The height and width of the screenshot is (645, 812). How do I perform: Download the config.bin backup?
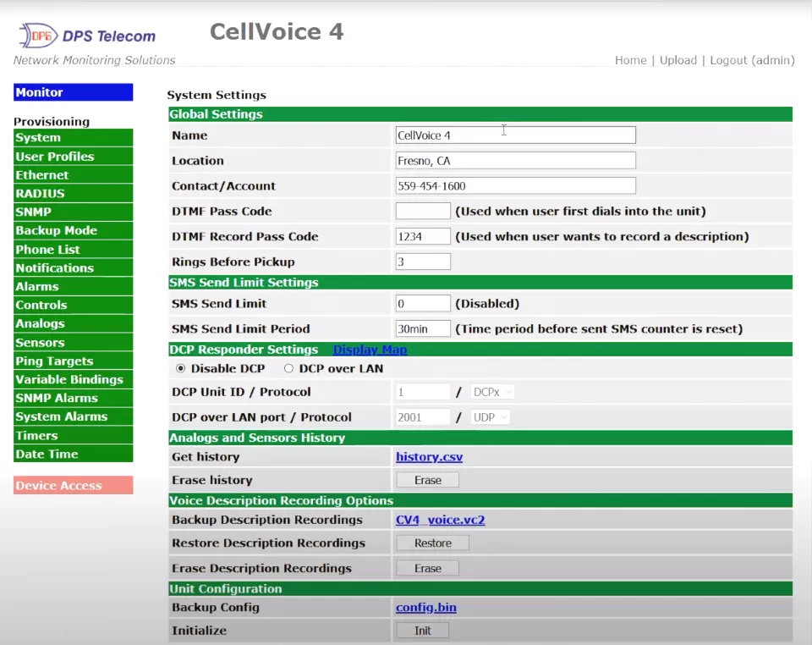(x=425, y=608)
